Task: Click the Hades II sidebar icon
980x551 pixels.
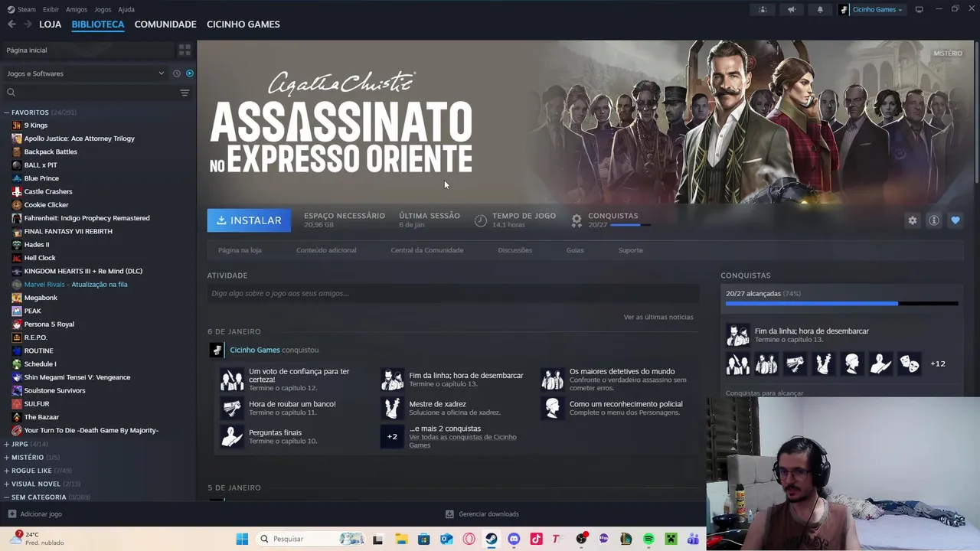Action: (17, 245)
